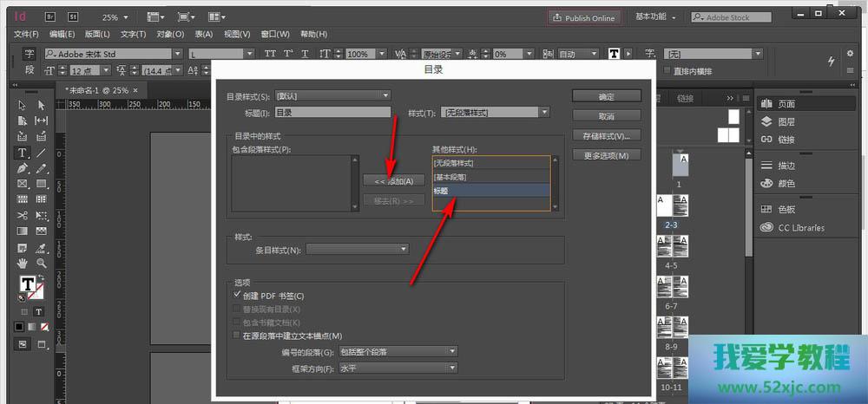Open the 文件(F) menu
Screen dimensions: 868x404
tap(26, 34)
